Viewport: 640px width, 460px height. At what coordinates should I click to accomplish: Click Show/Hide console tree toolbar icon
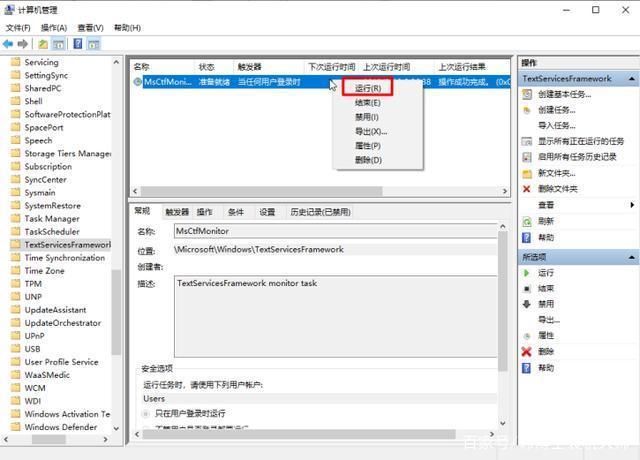pos(58,44)
